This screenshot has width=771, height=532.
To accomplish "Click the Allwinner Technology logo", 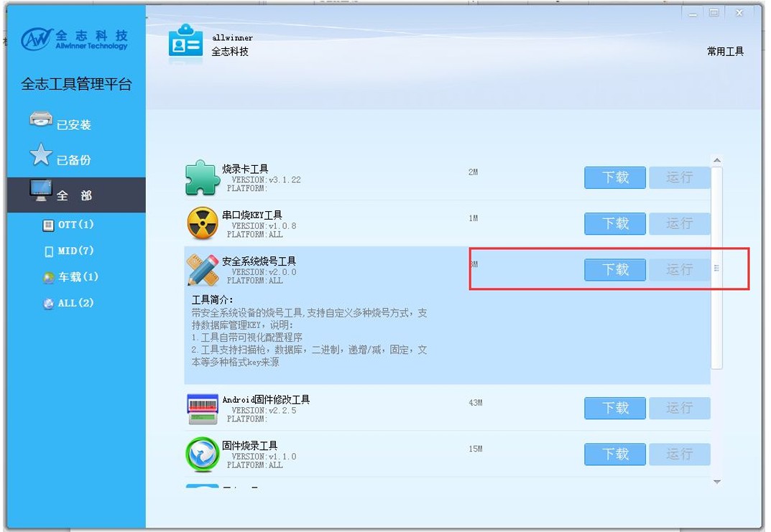I will (x=75, y=39).
